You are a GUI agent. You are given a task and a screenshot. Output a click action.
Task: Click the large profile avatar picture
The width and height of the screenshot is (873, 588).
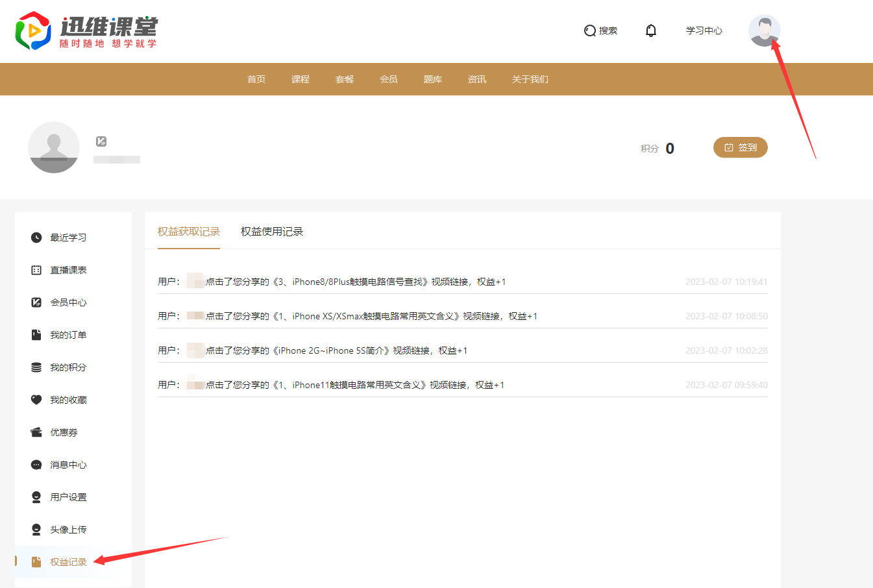click(54, 147)
